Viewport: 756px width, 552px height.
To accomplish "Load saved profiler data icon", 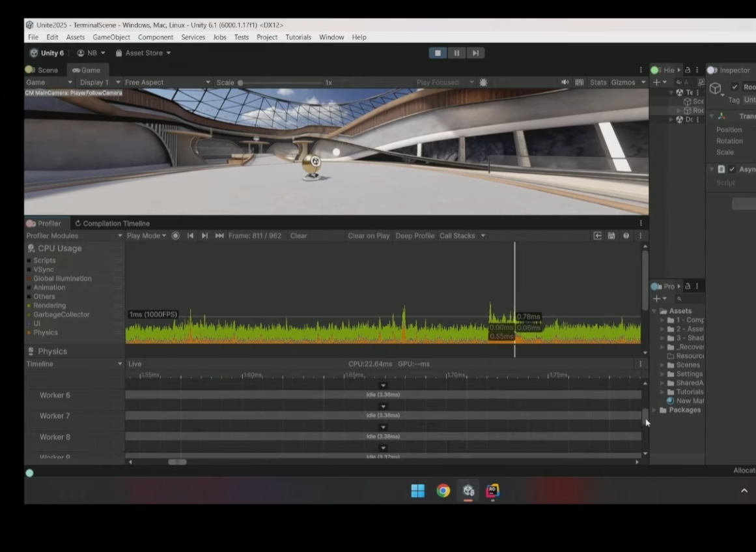I will [597, 235].
